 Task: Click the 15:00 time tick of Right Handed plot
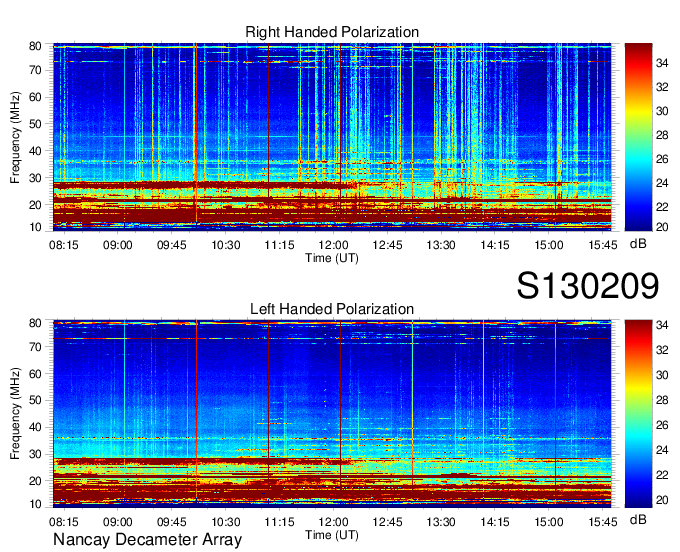coord(549,245)
